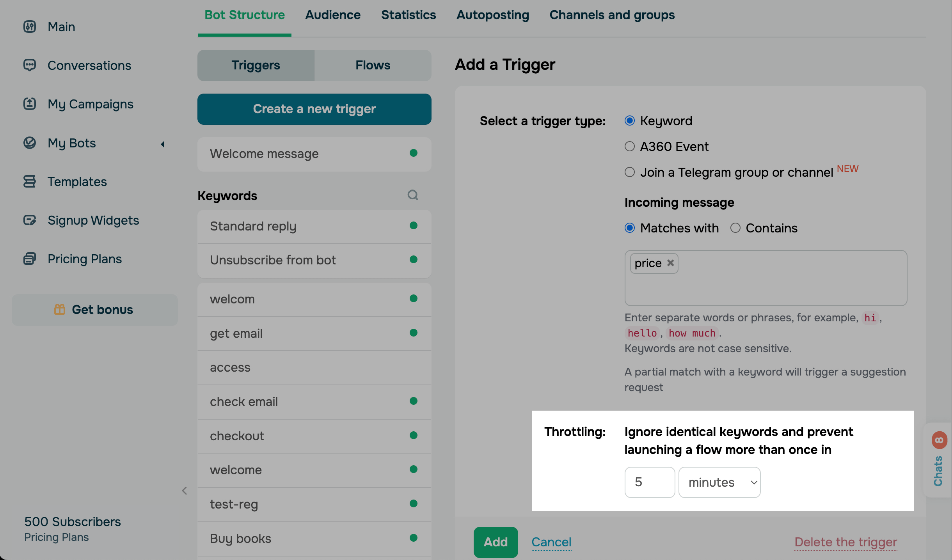This screenshot has width=952, height=560.
Task: Select the A360 Event trigger type
Action: 630,147
